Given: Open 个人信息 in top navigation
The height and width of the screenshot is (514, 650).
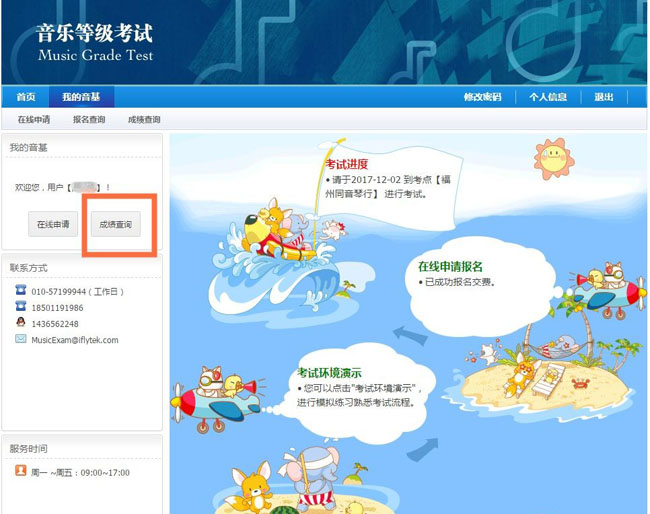Looking at the screenshot, I should click(548, 97).
